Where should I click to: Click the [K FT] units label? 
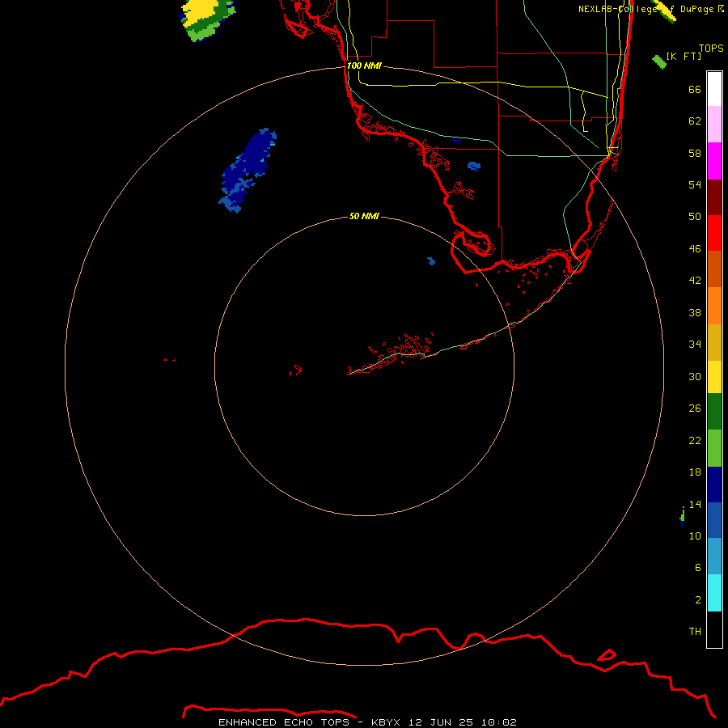click(x=684, y=56)
